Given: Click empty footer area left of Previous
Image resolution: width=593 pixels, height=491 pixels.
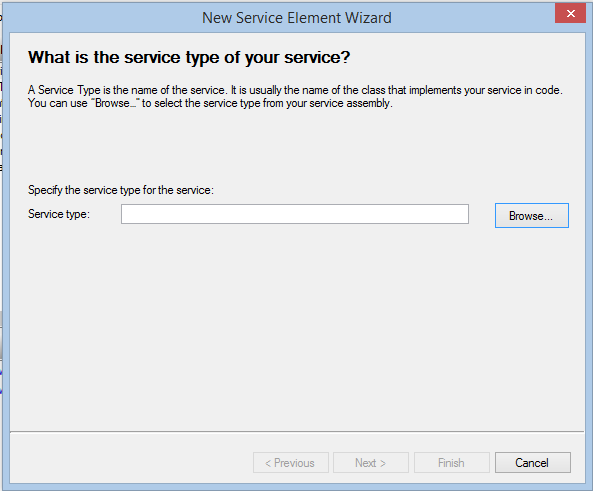Looking at the screenshot, I should point(130,462).
